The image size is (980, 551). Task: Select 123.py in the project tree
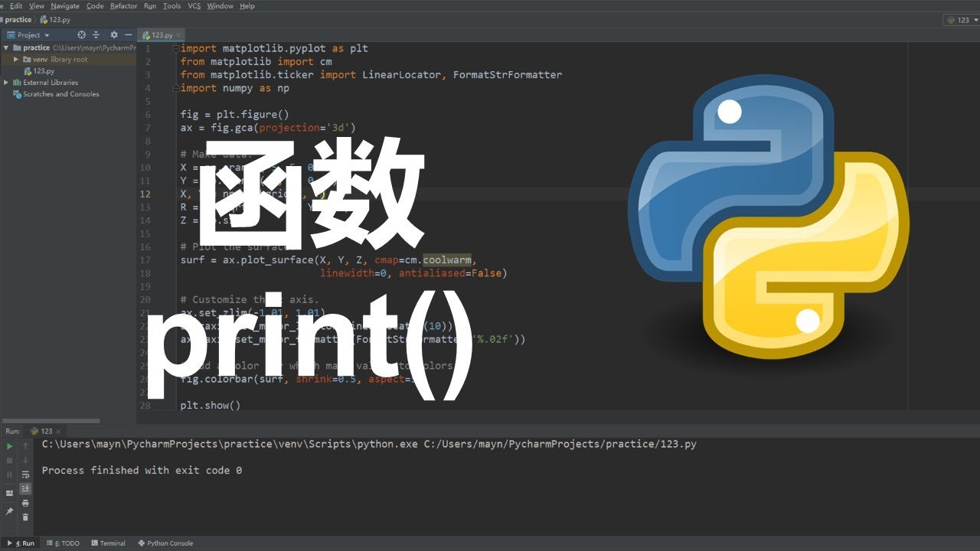pyautogui.click(x=38, y=70)
